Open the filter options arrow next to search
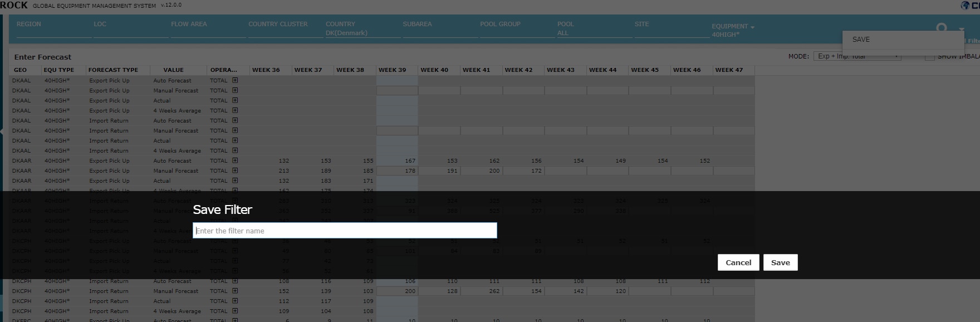The width and height of the screenshot is (980, 322). [x=961, y=29]
